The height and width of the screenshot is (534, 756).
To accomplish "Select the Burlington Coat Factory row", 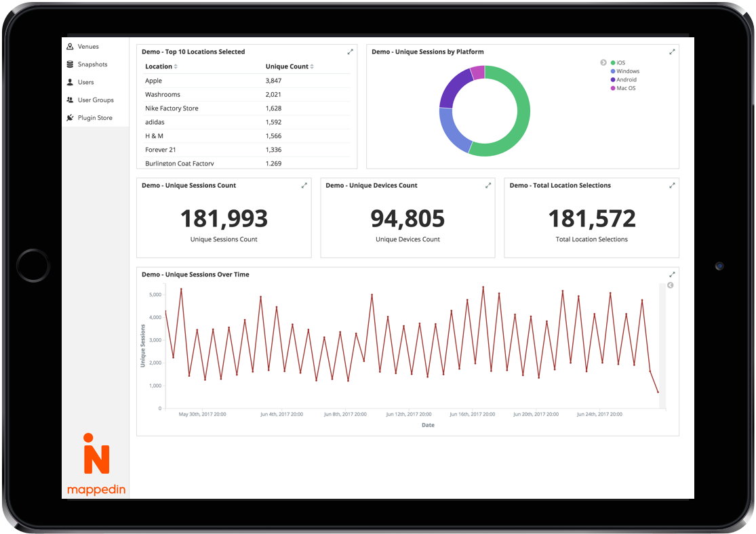I will (247, 163).
